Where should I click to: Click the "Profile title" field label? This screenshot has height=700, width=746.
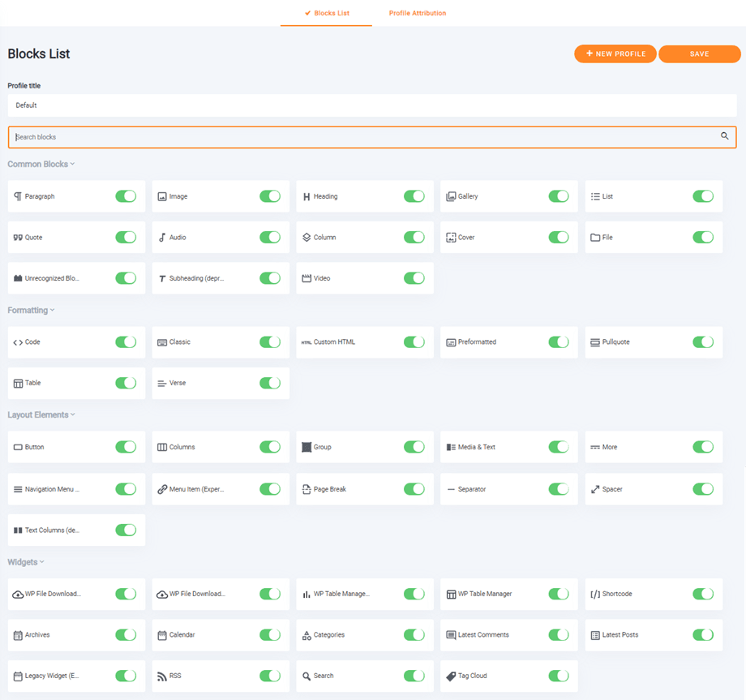click(x=24, y=86)
